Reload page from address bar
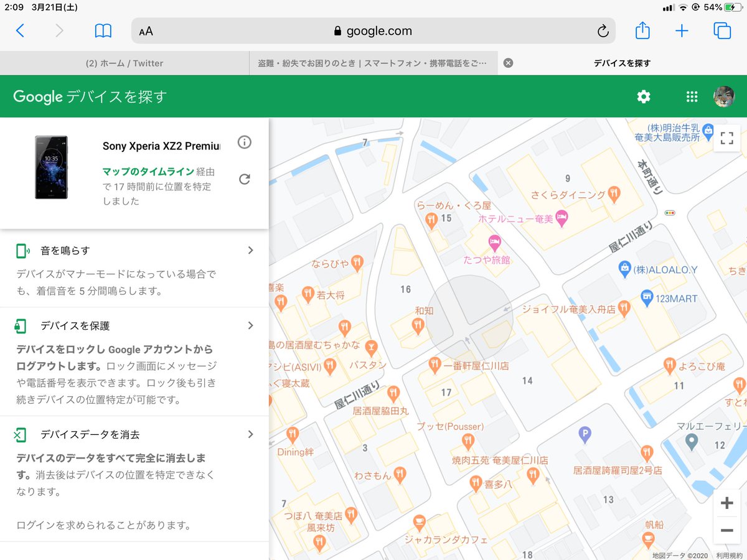The image size is (747, 560). click(602, 31)
